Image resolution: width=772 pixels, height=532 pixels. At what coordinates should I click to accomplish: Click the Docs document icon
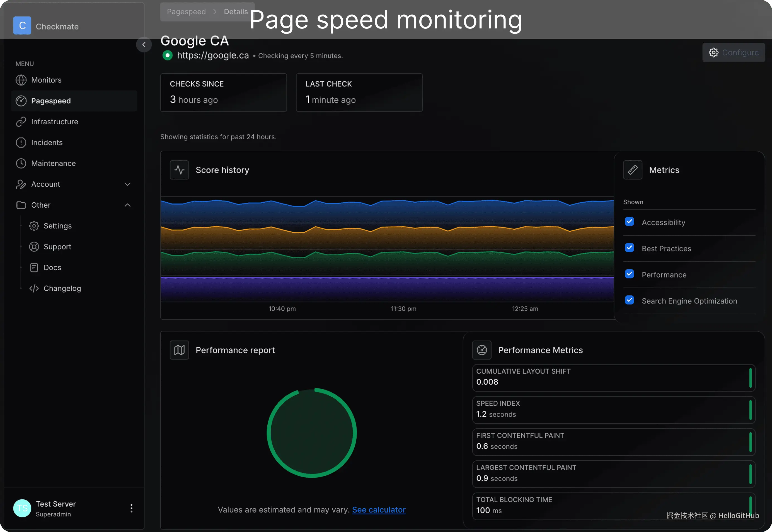pyautogui.click(x=34, y=268)
